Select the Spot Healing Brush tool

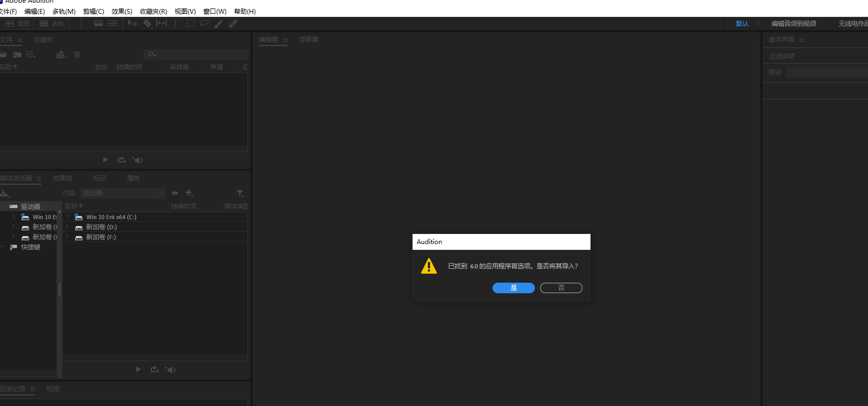pyautogui.click(x=232, y=23)
